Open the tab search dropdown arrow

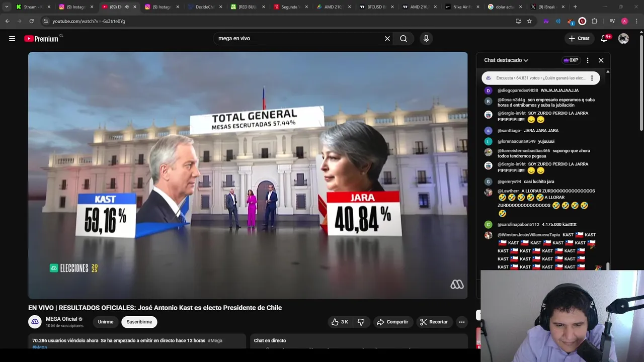point(7,7)
